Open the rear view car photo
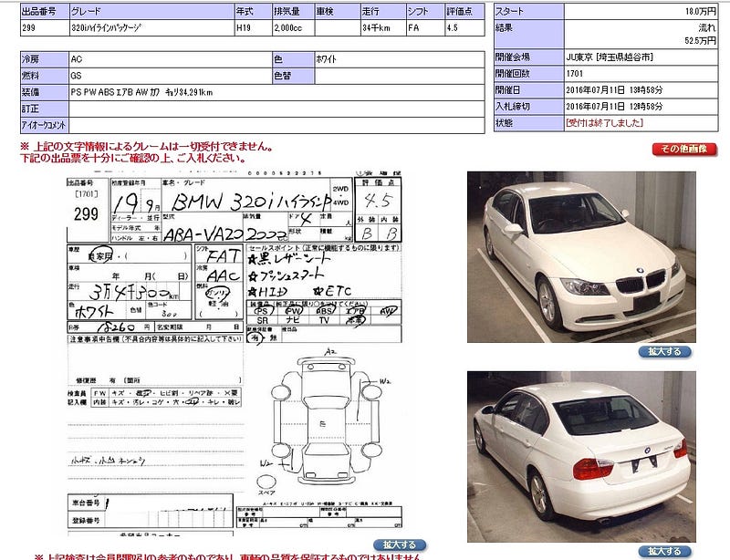730x560 pixels. click(x=581, y=457)
